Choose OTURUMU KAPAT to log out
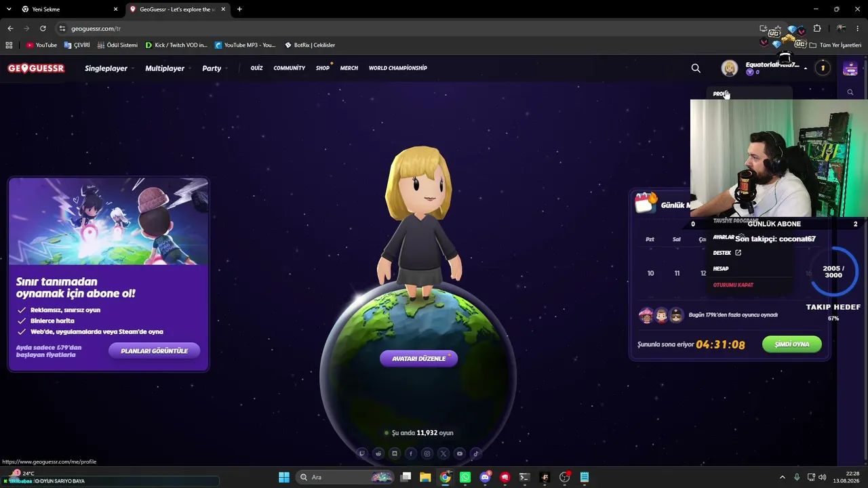 point(733,285)
